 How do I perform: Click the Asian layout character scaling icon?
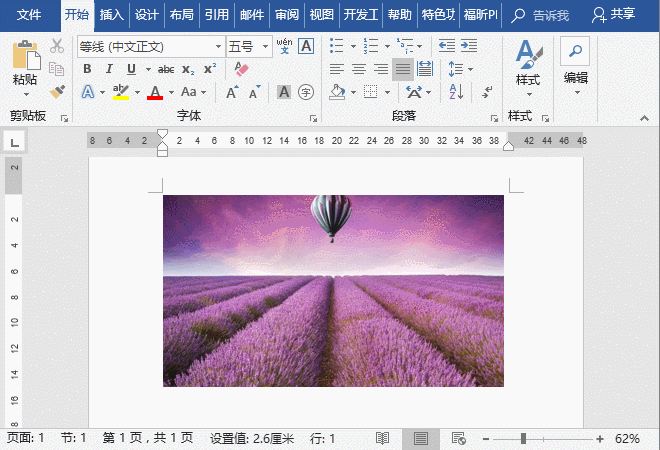coord(414,92)
